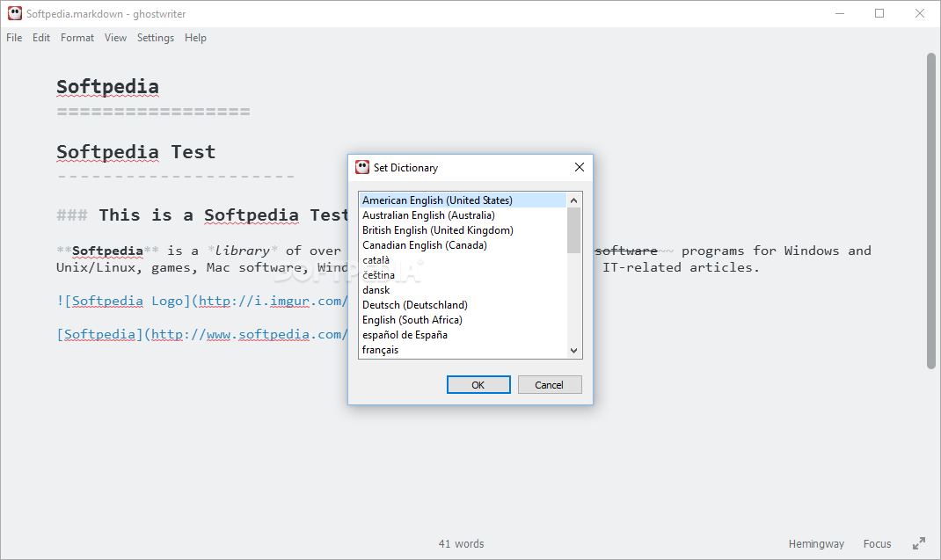Click the editor's vertical scrollbar
Image resolution: width=941 pixels, height=560 pixels.
click(x=930, y=210)
